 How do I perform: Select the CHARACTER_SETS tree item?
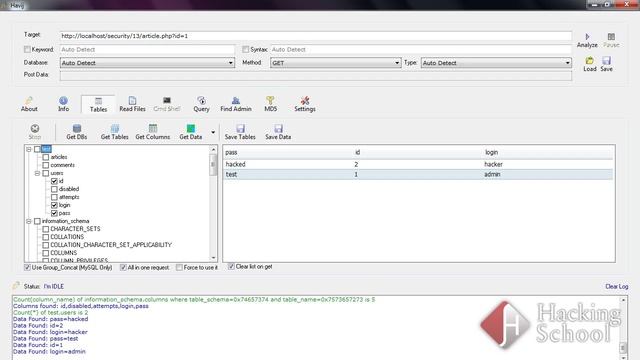click(x=75, y=229)
